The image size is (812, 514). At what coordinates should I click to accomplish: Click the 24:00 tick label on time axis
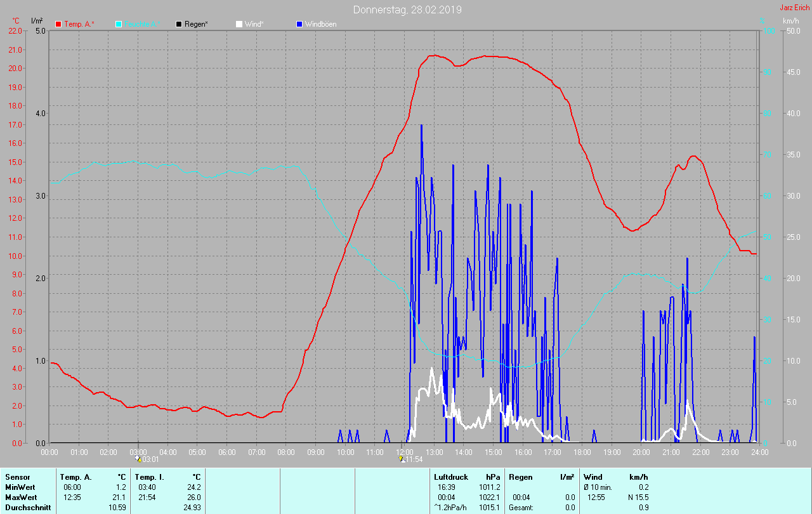759,452
